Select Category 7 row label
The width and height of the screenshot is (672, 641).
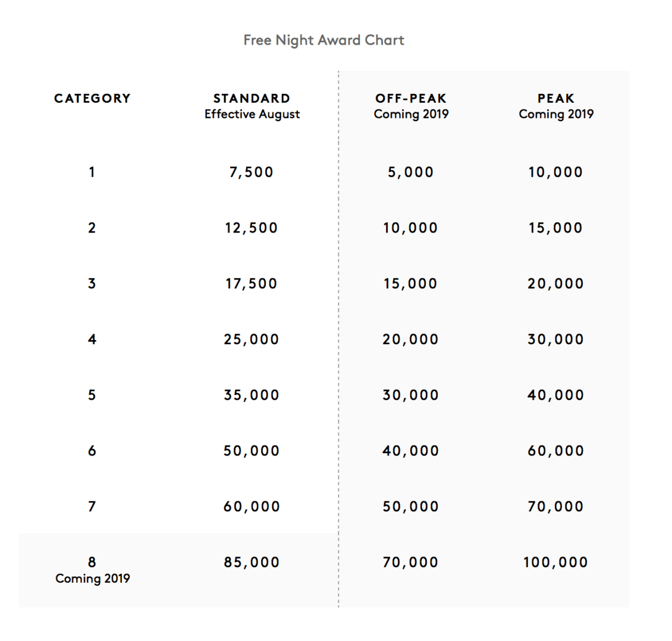[92, 507]
